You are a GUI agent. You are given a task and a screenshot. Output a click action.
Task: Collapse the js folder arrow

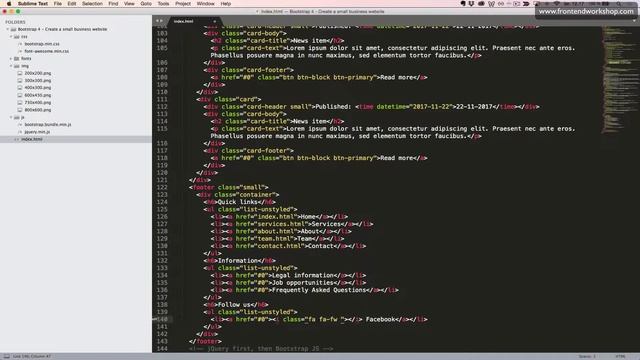(x=11, y=118)
